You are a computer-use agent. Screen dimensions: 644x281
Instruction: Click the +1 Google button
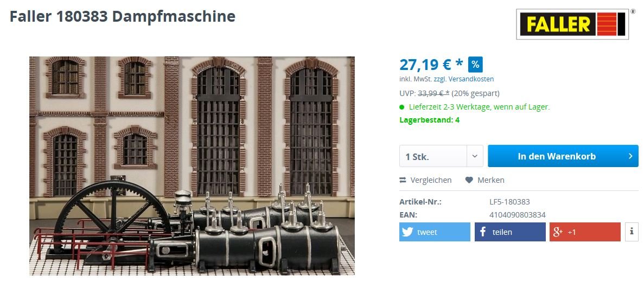point(585,232)
